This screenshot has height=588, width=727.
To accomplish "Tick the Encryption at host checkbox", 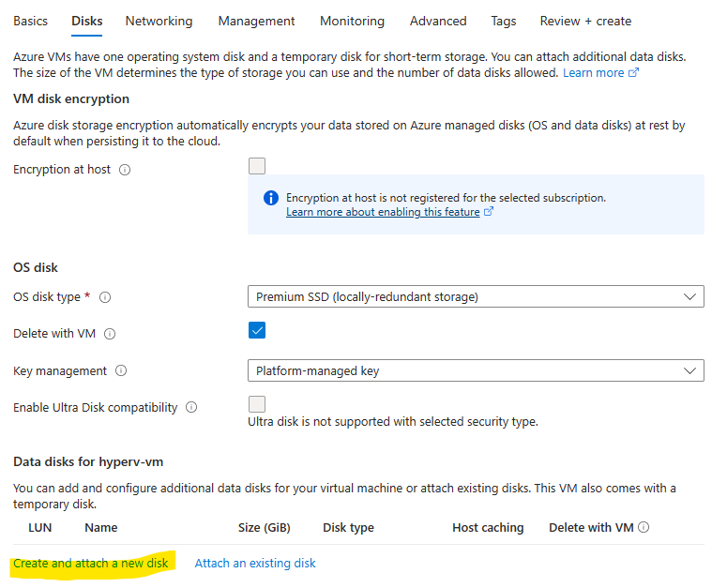I will pyautogui.click(x=257, y=167).
